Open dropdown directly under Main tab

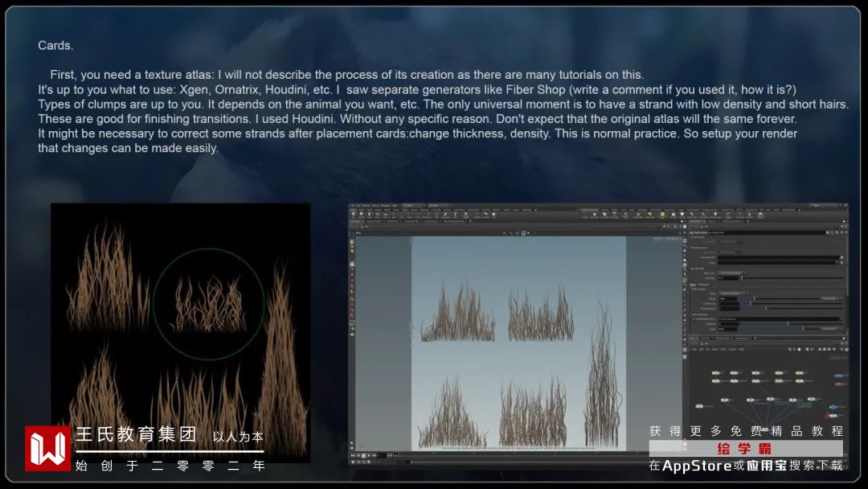(x=734, y=294)
